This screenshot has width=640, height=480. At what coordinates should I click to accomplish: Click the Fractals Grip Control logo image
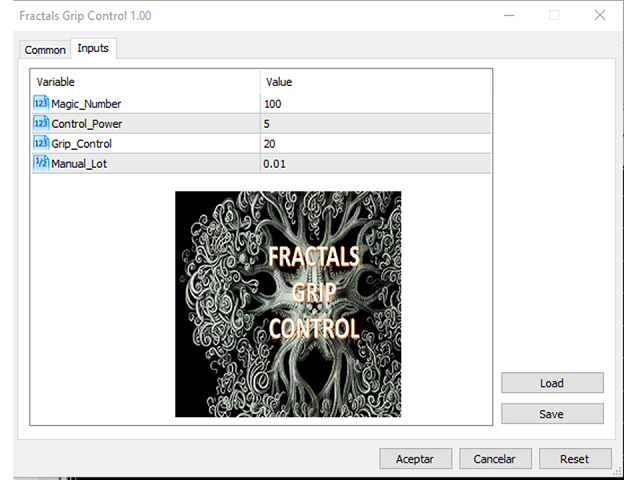tap(288, 304)
